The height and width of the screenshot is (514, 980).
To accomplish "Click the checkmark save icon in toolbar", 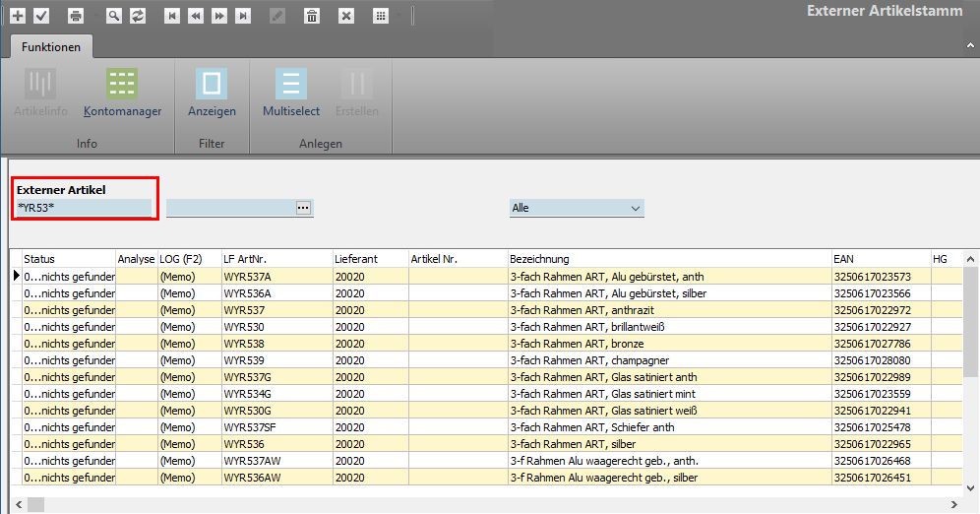I will point(41,16).
